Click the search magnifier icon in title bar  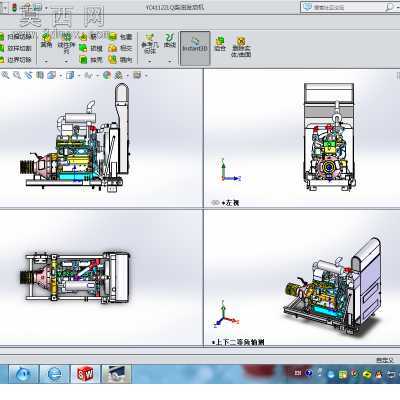[389, 7]
